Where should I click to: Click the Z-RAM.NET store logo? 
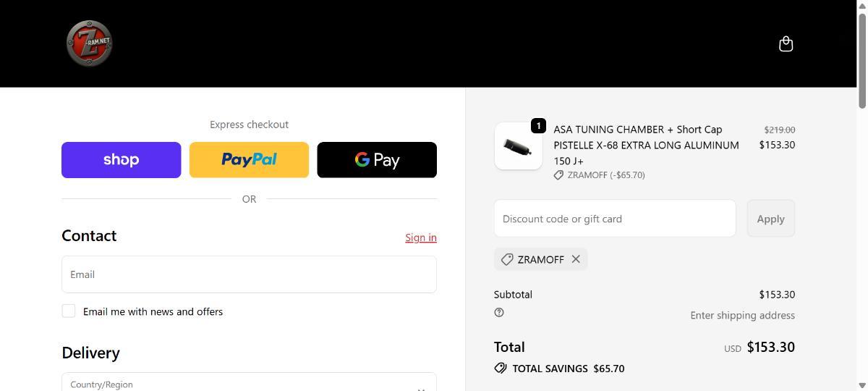tap(89, 43)
